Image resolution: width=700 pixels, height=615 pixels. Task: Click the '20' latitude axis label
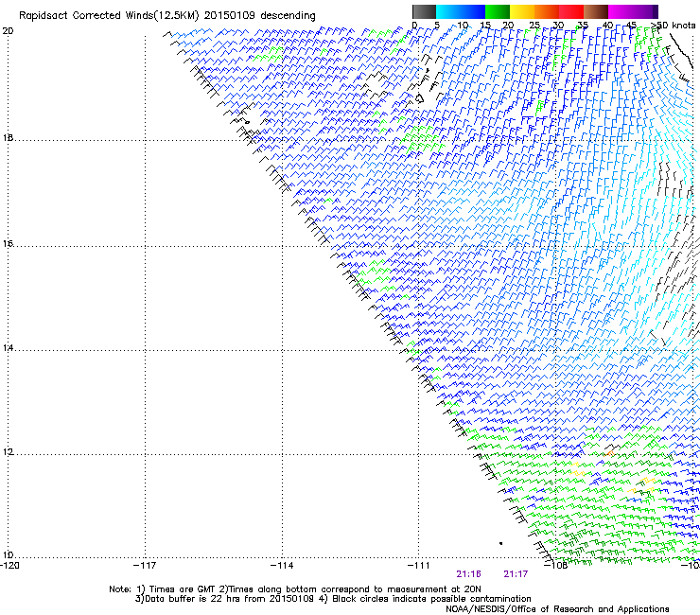pos(8,31)
